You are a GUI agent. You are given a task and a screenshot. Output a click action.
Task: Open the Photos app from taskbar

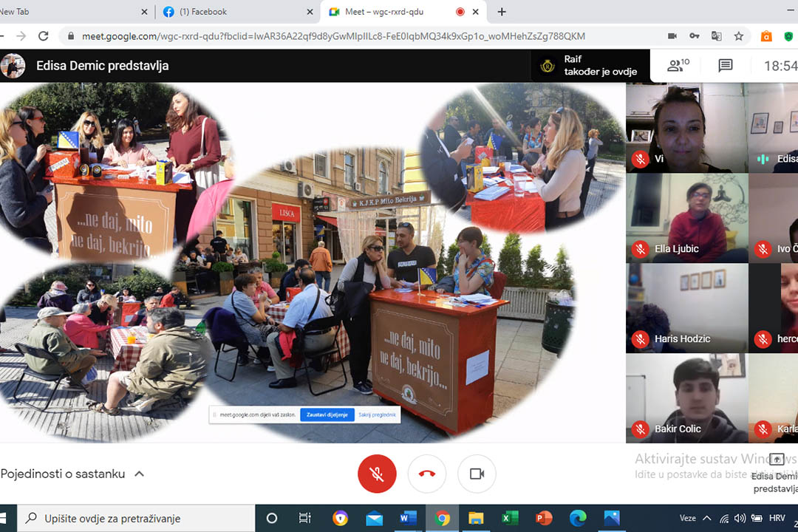coord(612,518)
